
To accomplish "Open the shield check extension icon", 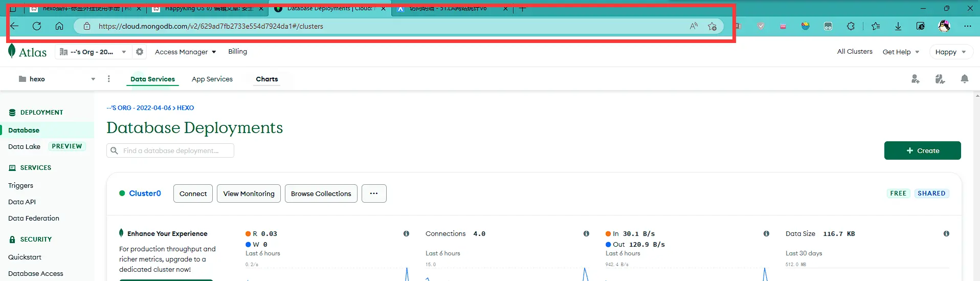I will (761, 26).
